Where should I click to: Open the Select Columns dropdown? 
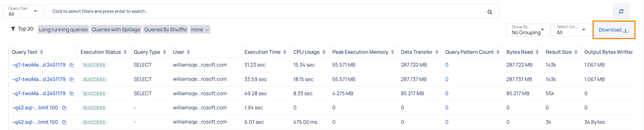571,30
